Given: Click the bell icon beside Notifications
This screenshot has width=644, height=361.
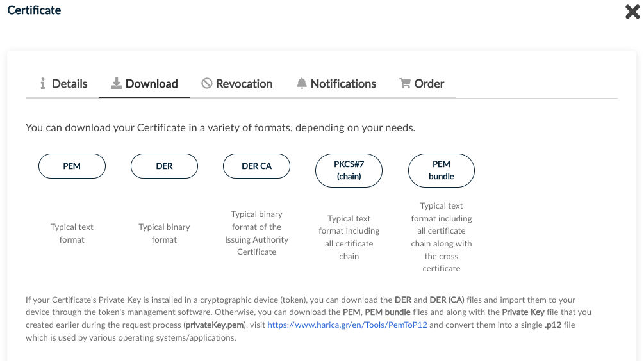Looking at the screenshot, I should click(x=301, y=84).
